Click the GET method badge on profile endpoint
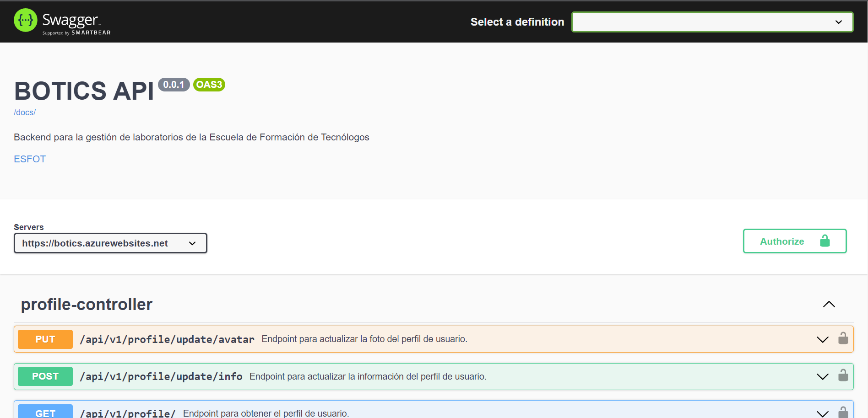Viewport: 868px width, 418px height. click(x=45, y=412)
